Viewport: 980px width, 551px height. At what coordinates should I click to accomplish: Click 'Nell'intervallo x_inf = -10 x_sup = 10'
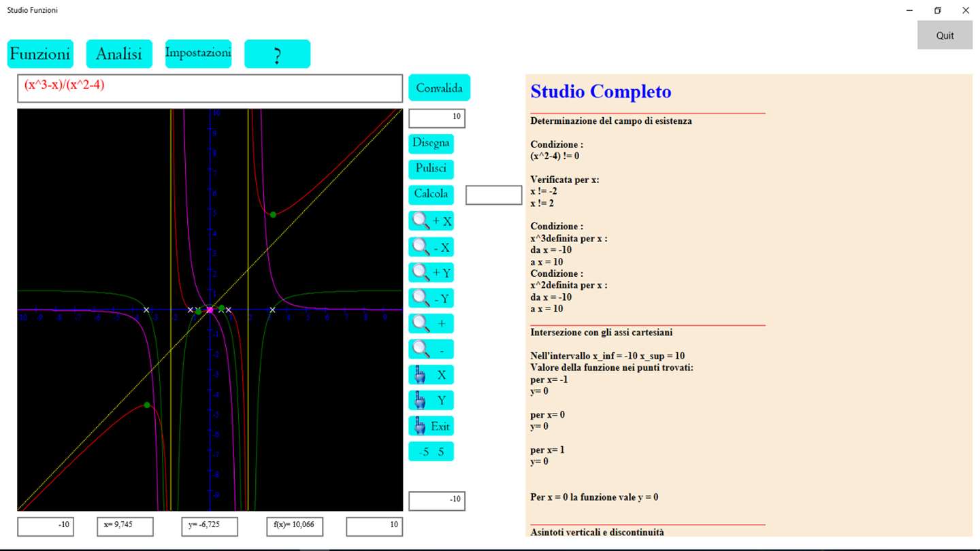point(608,356)
